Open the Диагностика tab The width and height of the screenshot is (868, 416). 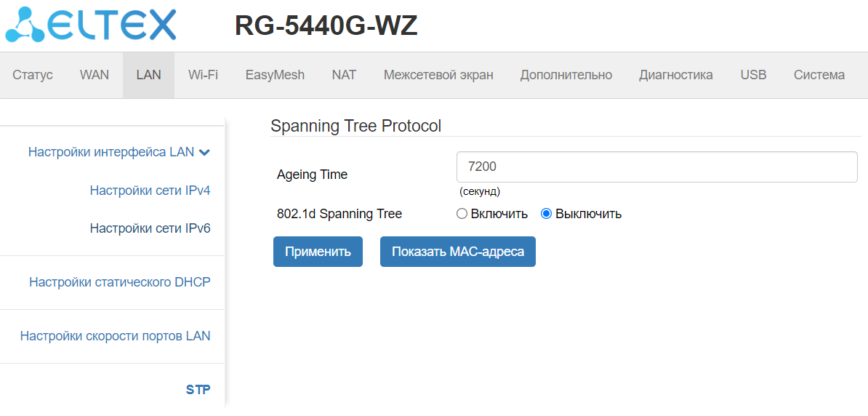[x=675, y=75]
